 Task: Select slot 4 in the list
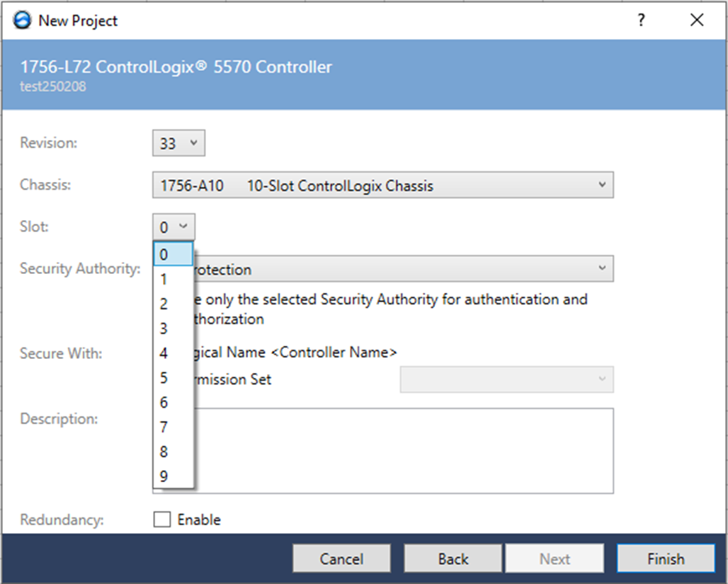(174, 353)
